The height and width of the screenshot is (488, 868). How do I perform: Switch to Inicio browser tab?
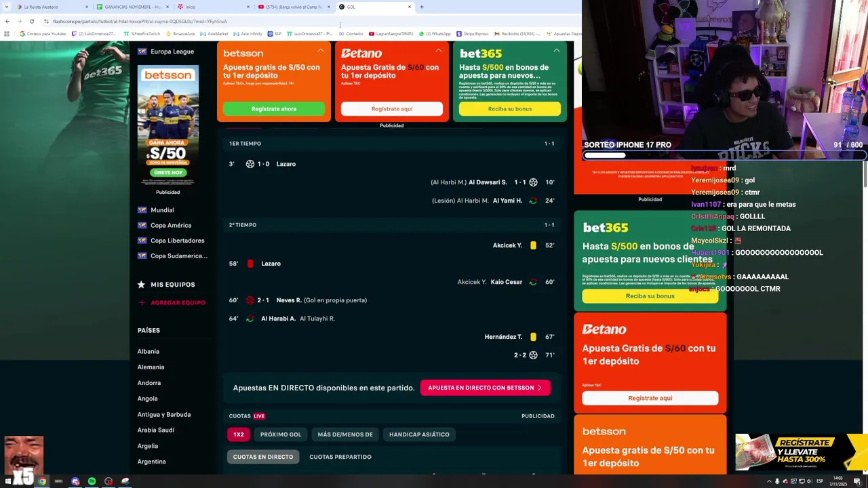click(214, 7)
